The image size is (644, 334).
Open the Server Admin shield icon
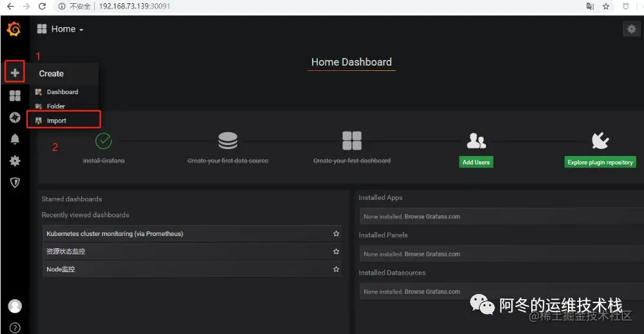(x=15, y=182)
